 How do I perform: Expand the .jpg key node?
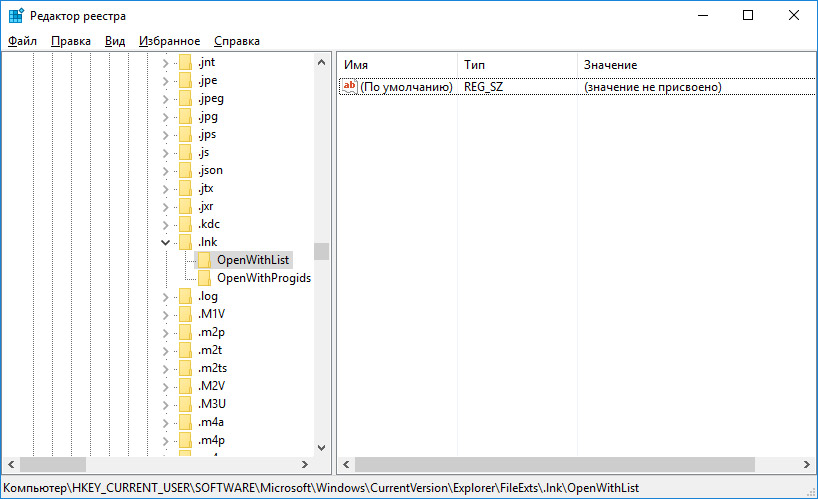[165, 116]
